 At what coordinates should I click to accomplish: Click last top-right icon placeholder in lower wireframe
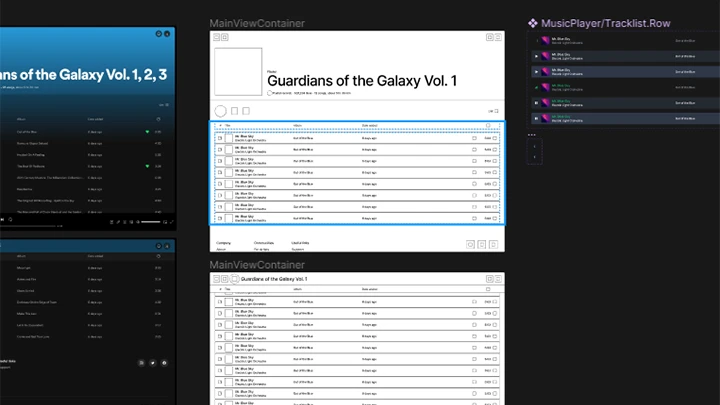pyautogui.click(x=498, y=279)
